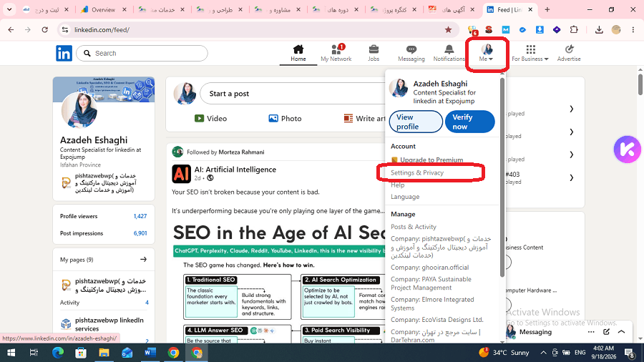
Task: Open the LinkedIn home logo
Action: 64,54
